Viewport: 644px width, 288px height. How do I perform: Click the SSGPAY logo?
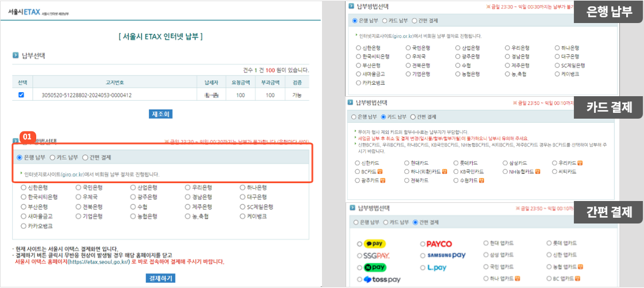[377, 256]
